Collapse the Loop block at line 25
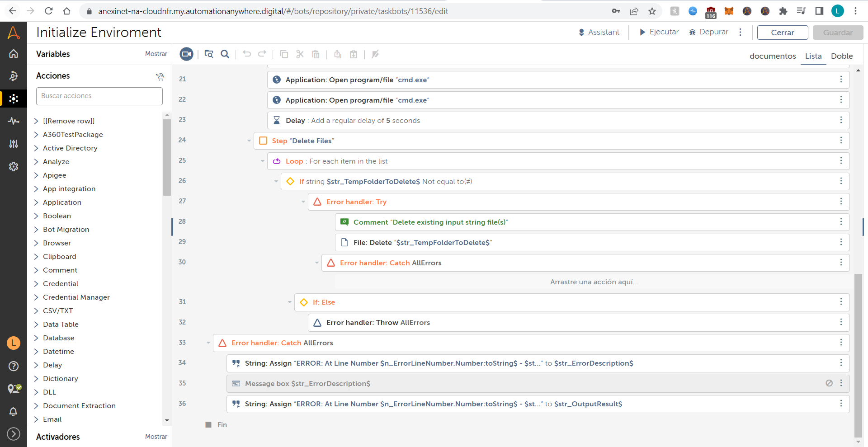 [263, 161]
